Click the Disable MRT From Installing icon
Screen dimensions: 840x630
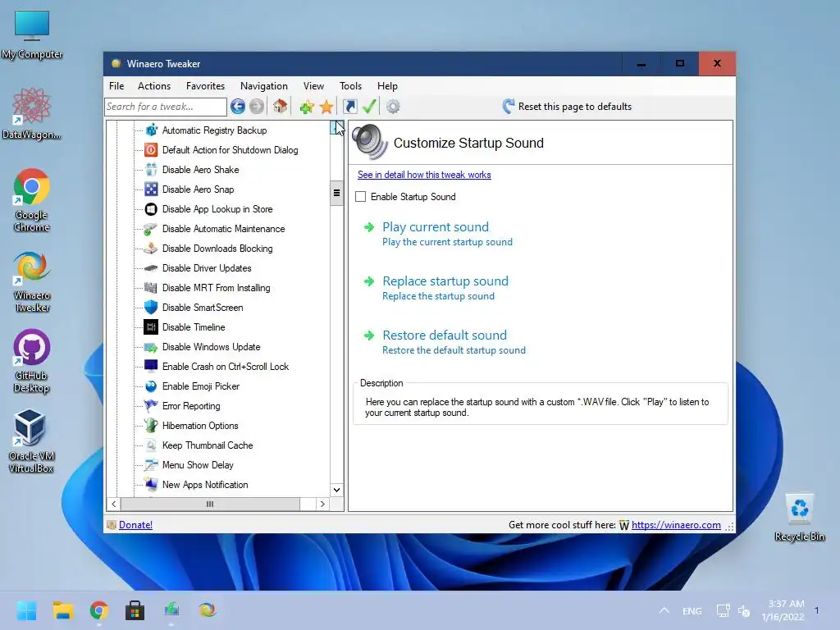pos(151,288)
